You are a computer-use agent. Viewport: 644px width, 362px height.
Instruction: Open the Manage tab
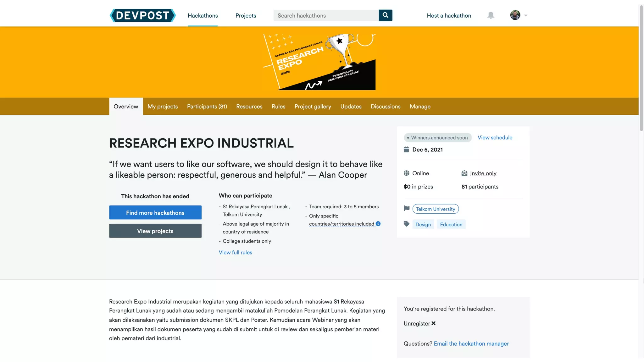420,107
